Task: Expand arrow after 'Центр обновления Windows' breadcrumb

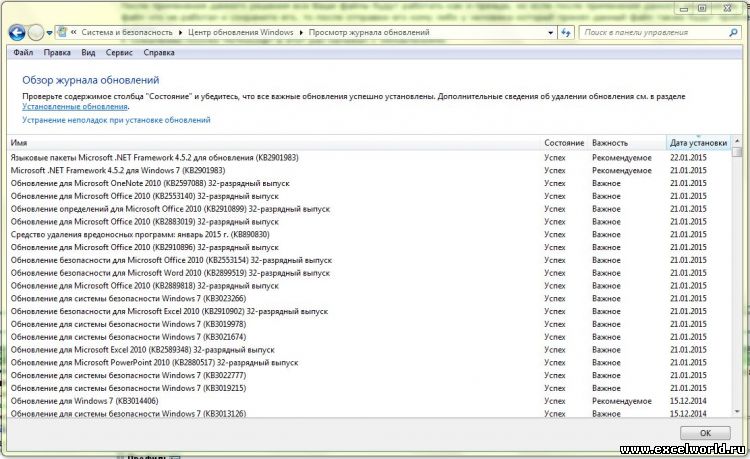Action: click(x=301, y=33)
